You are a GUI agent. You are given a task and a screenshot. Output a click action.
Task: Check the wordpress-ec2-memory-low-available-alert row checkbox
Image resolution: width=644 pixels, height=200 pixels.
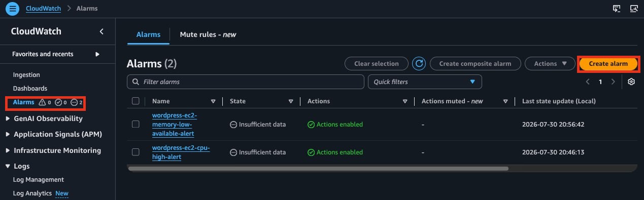135,125
